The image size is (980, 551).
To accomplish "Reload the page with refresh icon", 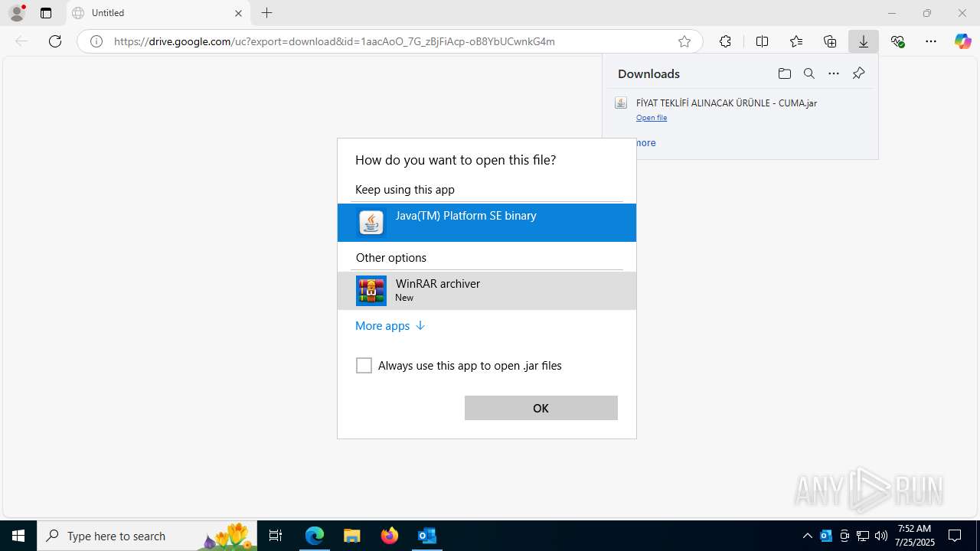I will point(55,41).
